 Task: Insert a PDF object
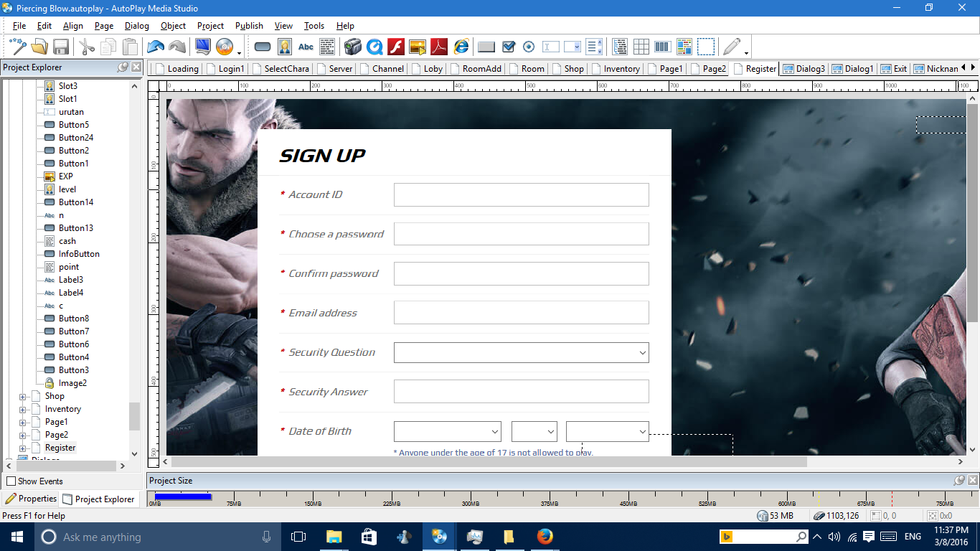439,47
